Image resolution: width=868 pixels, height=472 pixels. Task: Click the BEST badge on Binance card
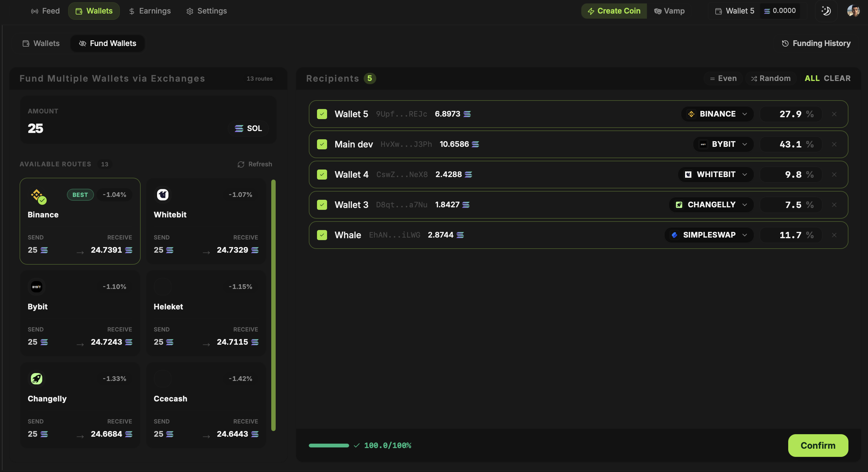click(x=80, y=195)
